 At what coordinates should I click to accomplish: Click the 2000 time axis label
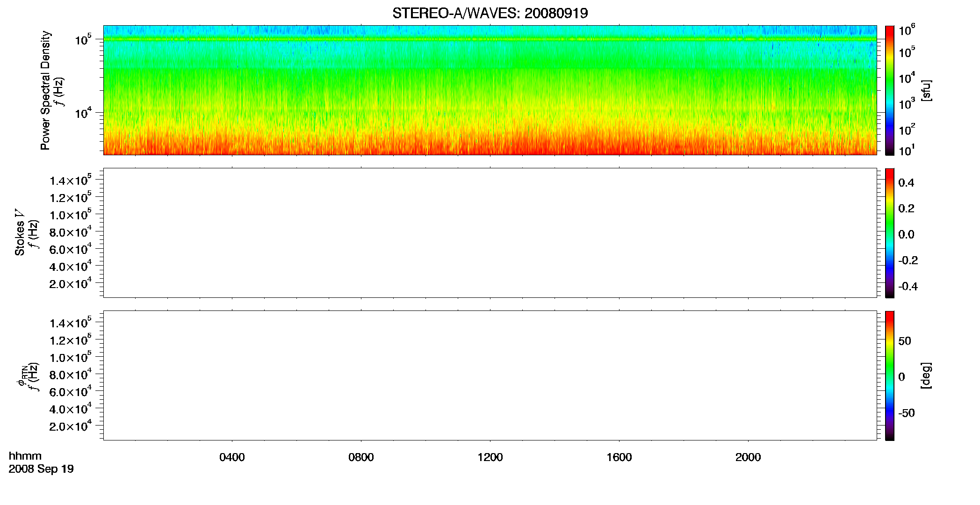[748, 457]
